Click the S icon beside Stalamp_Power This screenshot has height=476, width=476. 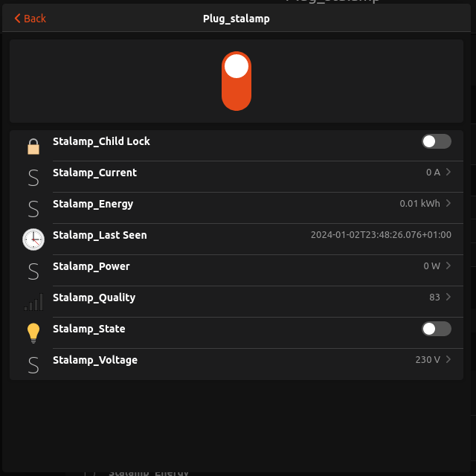(x=33, y=271)
